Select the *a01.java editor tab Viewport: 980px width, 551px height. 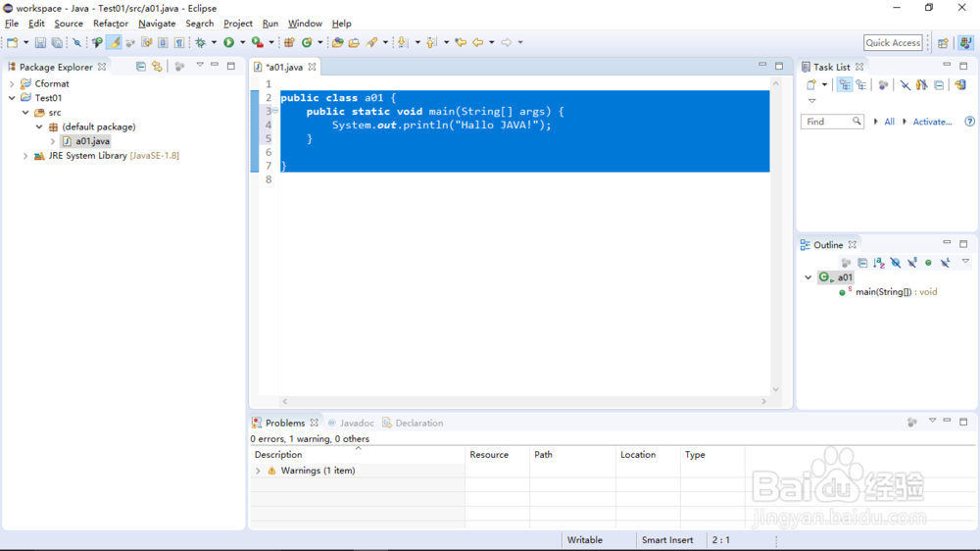285,67
